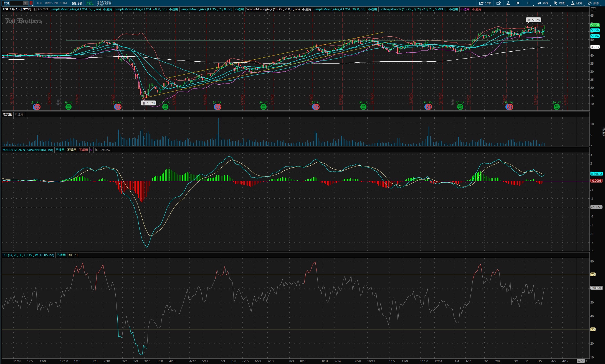Click SimpleMovingAvg (CLOSE, 200, 0, no) label
This screenshot has width=605, height=364.
click(x=273, y=9)
